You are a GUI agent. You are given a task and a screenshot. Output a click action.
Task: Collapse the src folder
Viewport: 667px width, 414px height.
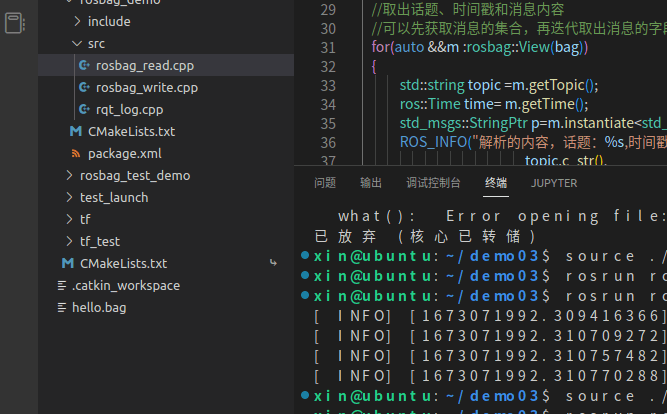[x=77, y=43]
